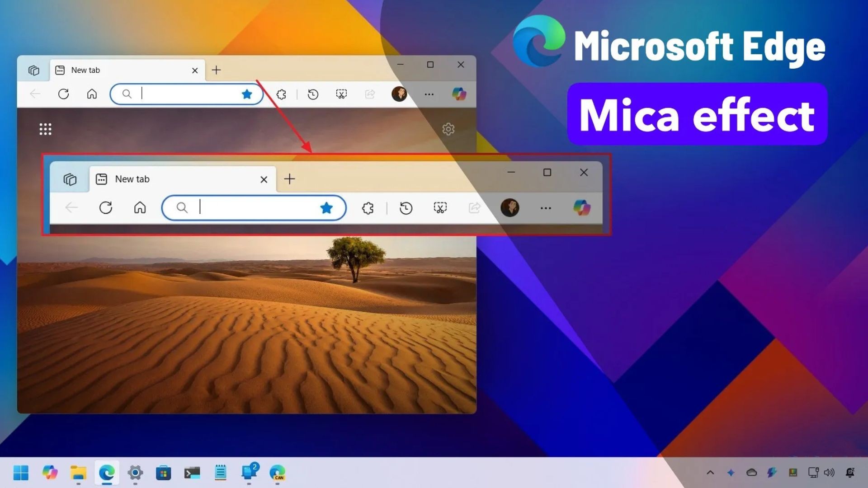The height and width of the screenshot is (488, 868).
Task: Show hidden icons chevron in system tray
Action: 710,473
